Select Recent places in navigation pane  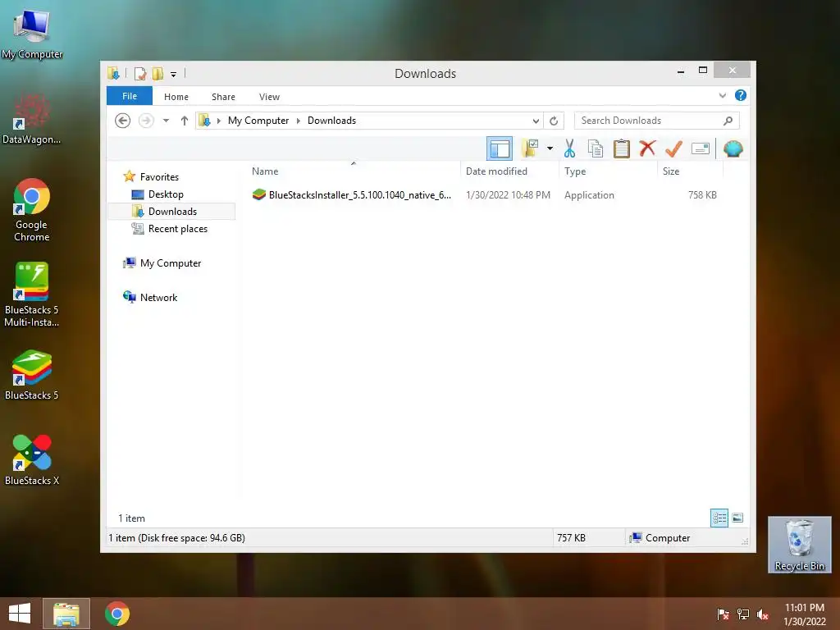pos(177,229)
